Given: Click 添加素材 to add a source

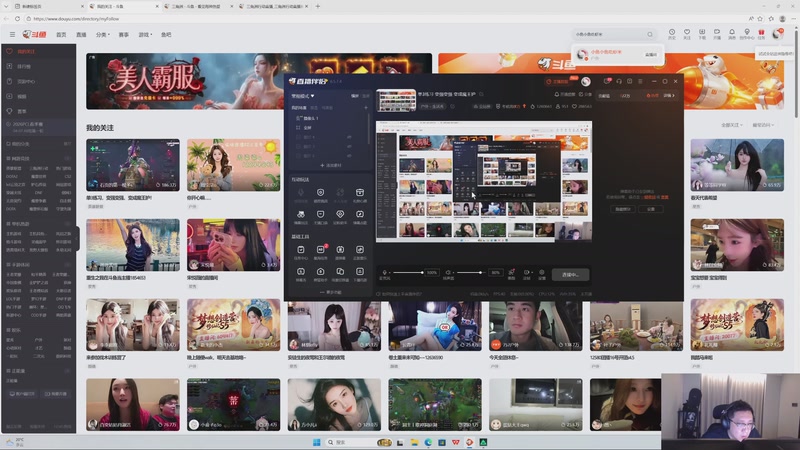Looking at the screenshot, I should 331,165.
